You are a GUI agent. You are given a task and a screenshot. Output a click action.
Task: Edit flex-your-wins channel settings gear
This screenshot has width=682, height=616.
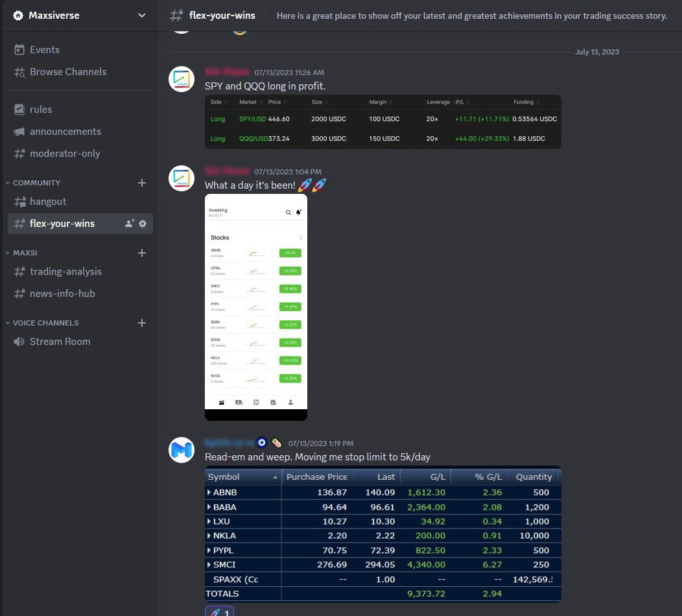143,224
